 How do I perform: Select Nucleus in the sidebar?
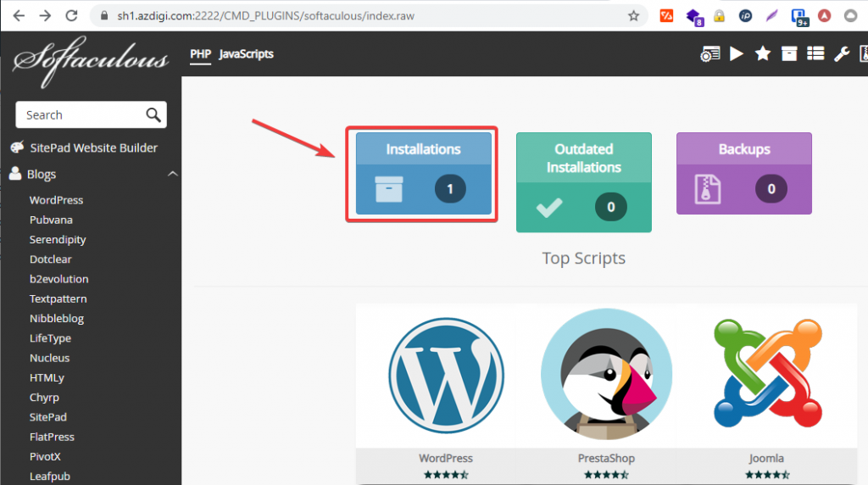coord(49,358)
